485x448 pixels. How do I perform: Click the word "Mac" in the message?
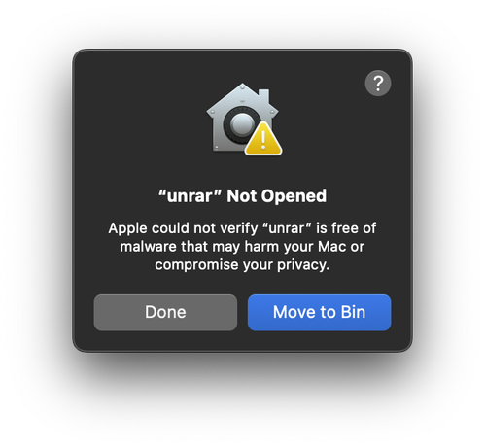click(x=331, y=247)
